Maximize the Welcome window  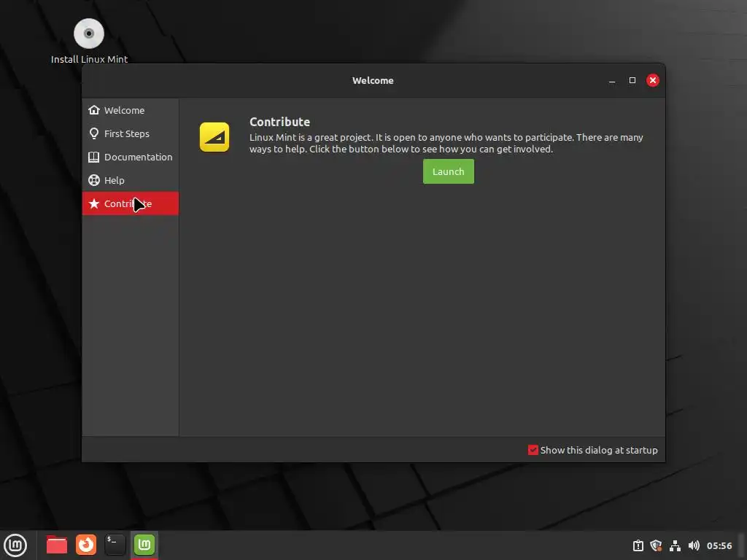point(632,80)
